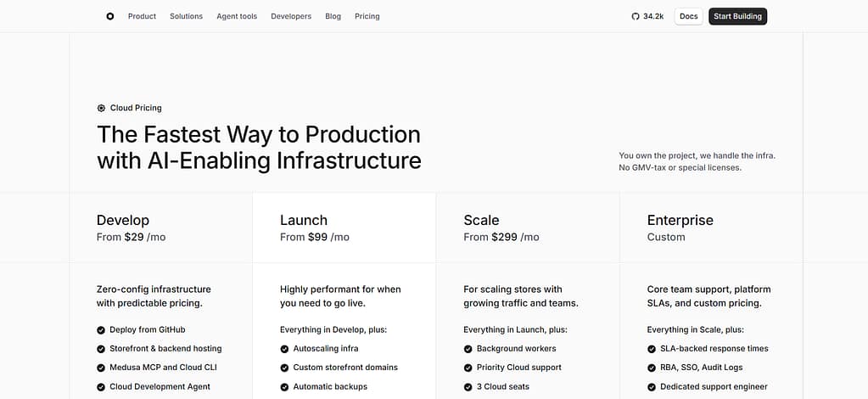The image size is (868, 399).
Task: Click the From $99 /mo price
Action: 315,237
